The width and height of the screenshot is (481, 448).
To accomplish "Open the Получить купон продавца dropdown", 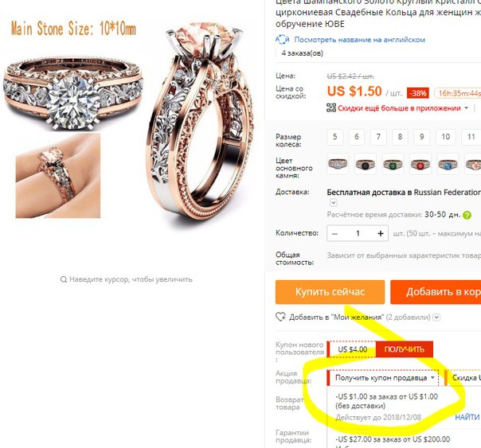I will (384, 377).
